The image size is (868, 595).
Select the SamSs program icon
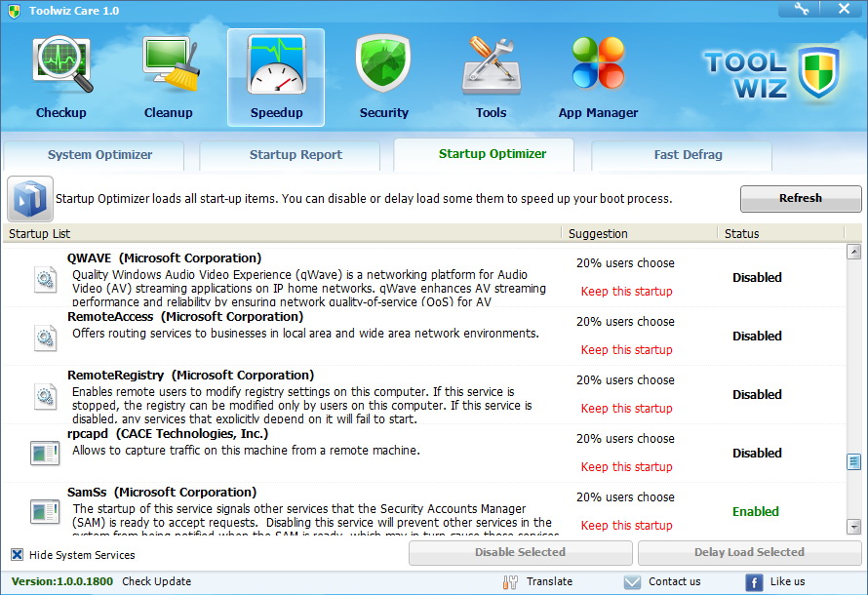click(x=45, y=512)
